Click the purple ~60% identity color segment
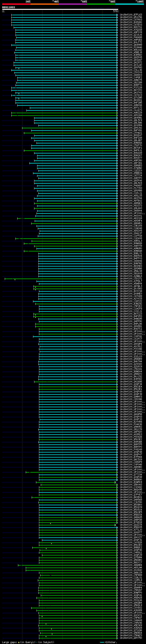Screen dimensions: 146x644 click(x=73, y=4)
